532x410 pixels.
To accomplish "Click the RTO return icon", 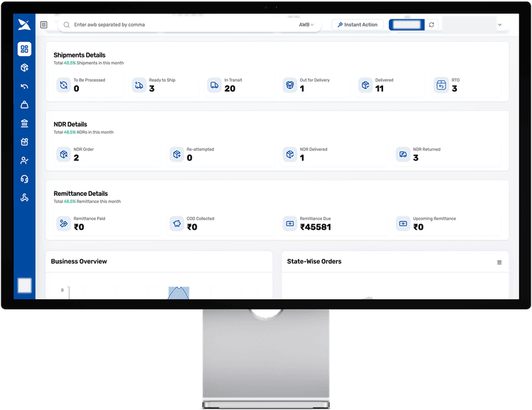I will (x=441, y=85).
